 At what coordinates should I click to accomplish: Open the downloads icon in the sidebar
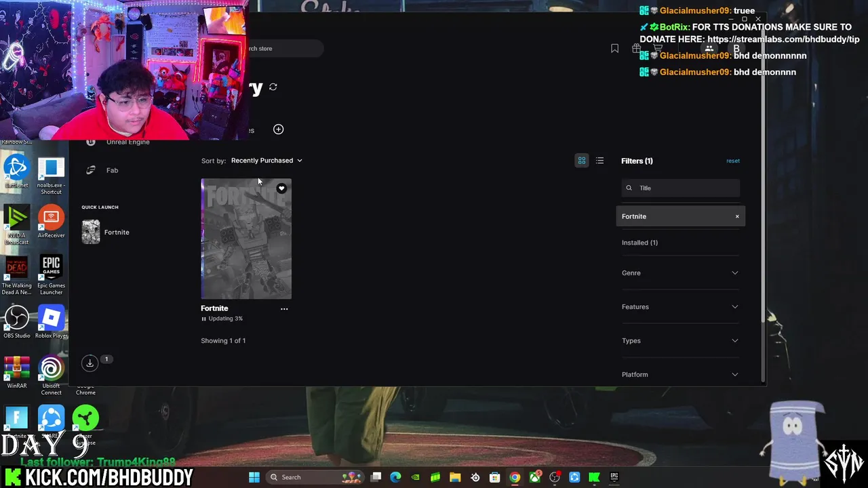coord(90,363)
